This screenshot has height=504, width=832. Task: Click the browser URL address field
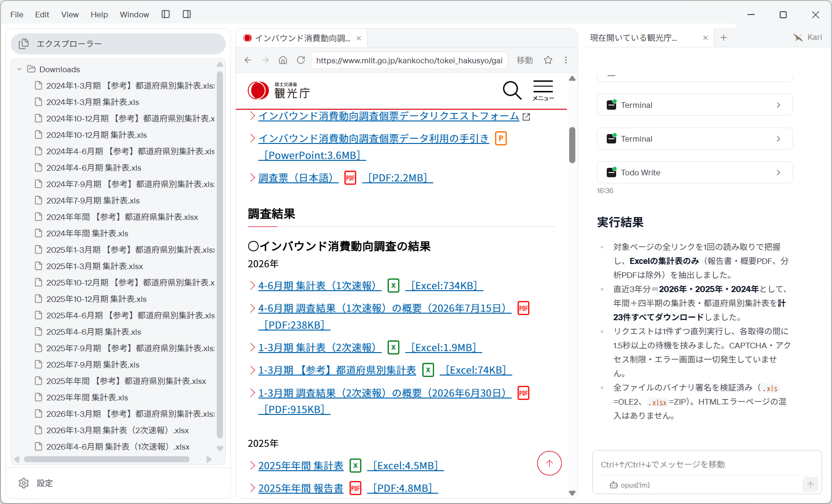[x=409, y=60]
